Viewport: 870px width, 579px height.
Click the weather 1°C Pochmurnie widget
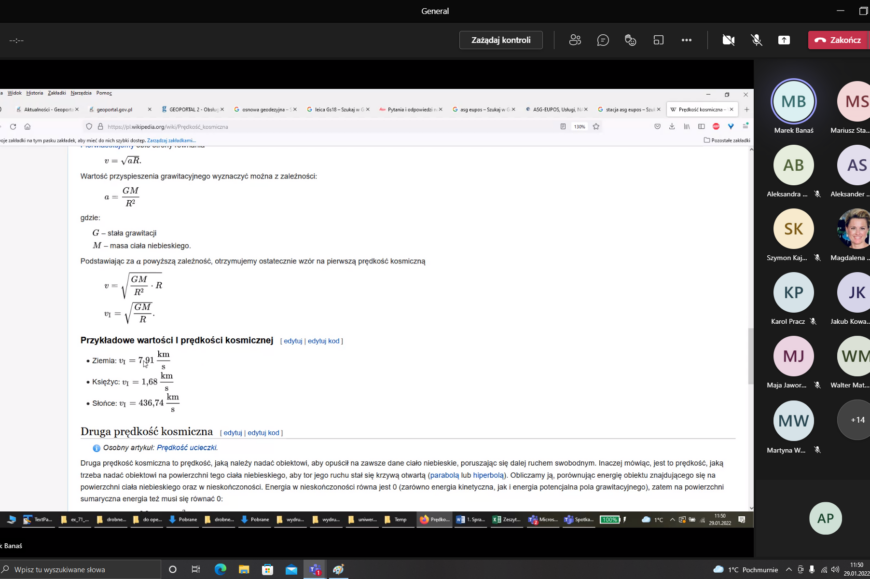(745, 570)
